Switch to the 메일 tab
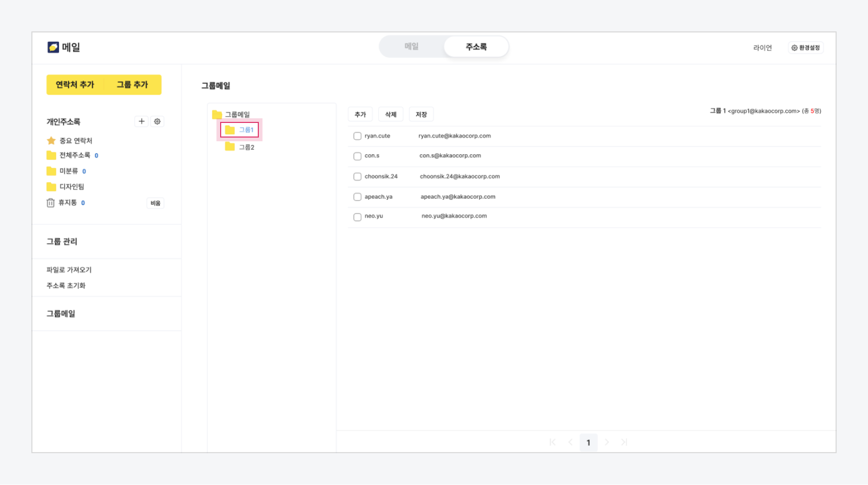 coord(412,47)
